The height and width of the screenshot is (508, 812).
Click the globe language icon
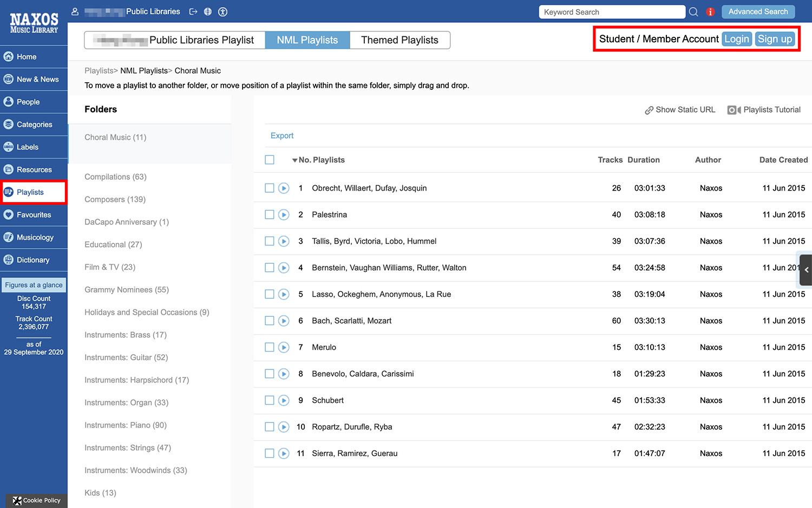coord(208,12)
